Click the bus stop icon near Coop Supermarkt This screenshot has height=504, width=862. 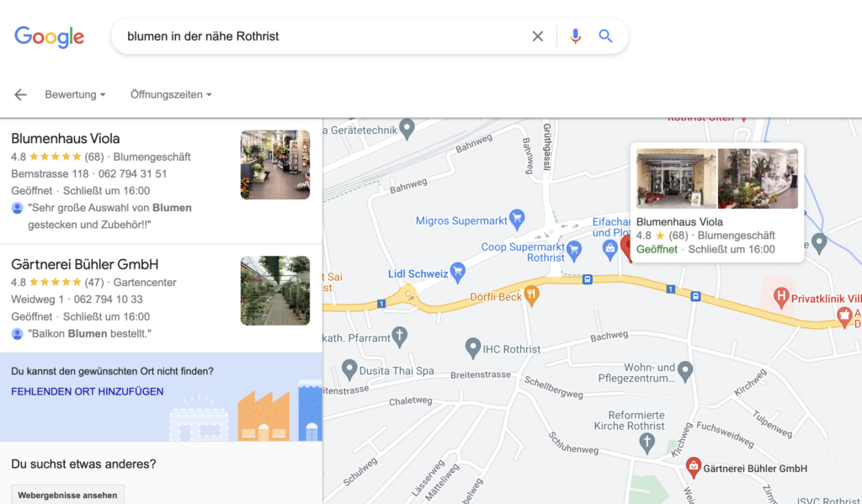[587, 279]
